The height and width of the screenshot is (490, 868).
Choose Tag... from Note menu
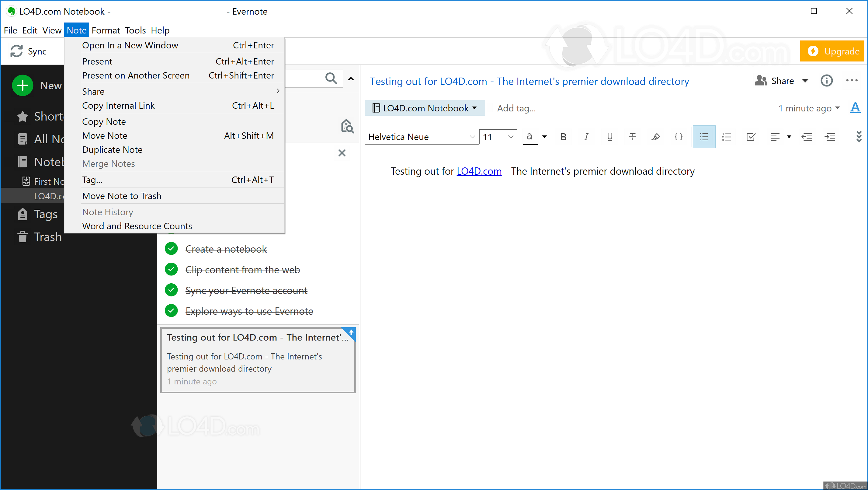[x=174, y=180]
